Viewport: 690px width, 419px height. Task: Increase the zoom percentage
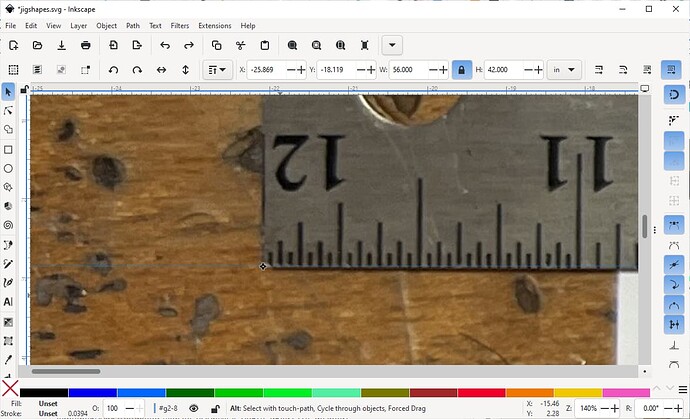coord(615,408)
